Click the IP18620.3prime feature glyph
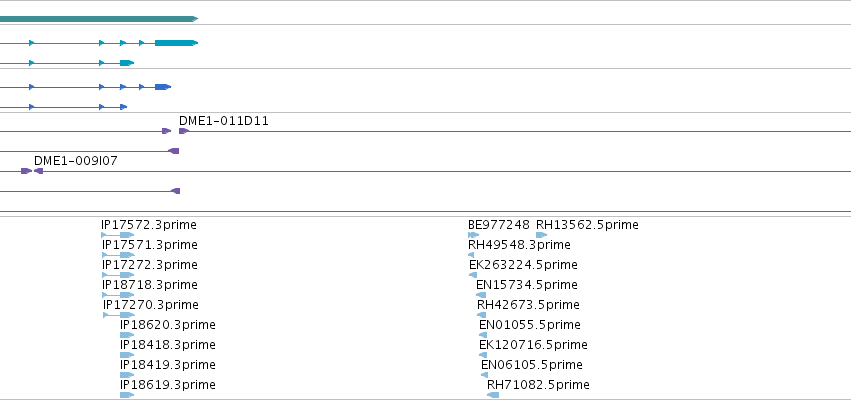Screen dimensions: 851x400 click(127, 335)
